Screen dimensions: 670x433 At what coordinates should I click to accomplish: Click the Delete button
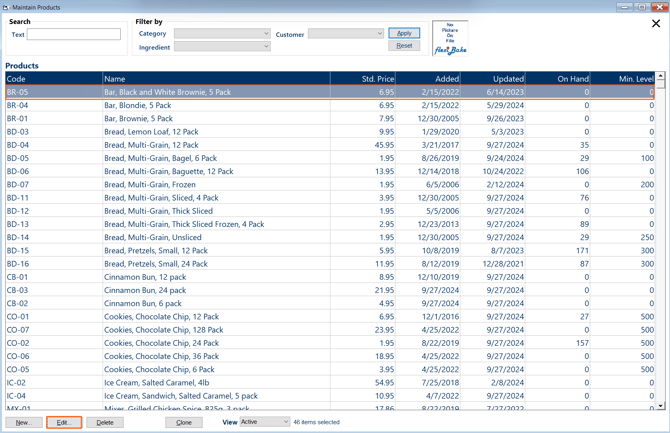[x=105, y=423]
